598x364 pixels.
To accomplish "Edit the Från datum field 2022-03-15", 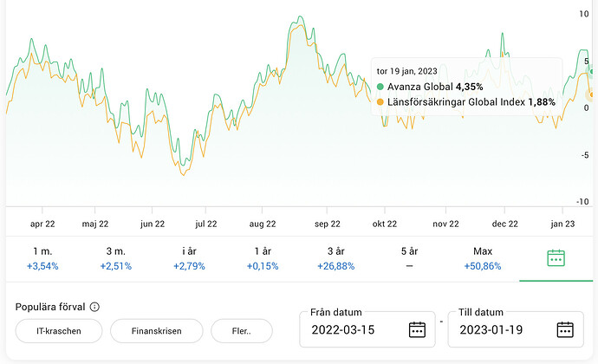I will [367, 329].
